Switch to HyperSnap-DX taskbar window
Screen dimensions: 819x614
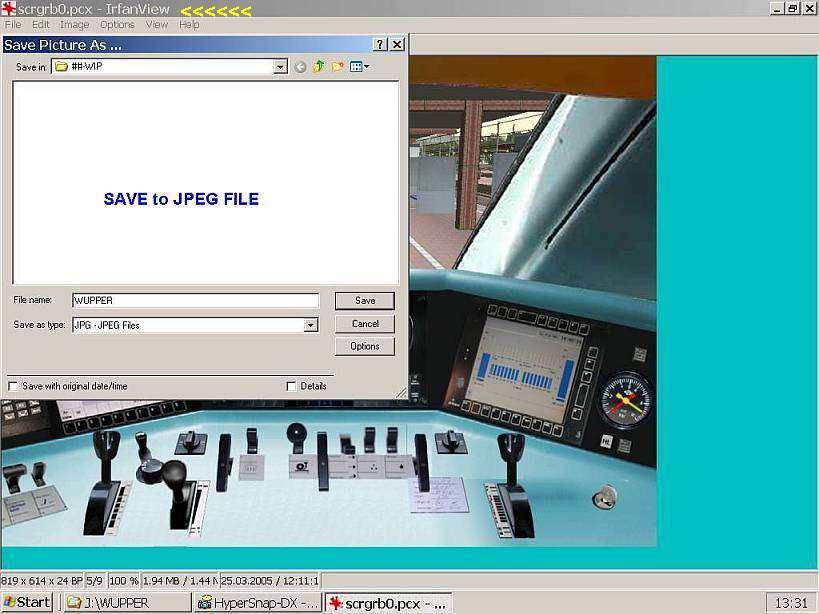(258, 603)
